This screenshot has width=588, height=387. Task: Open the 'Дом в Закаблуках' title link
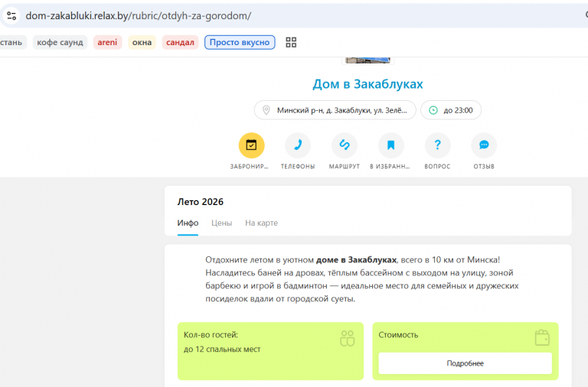367,84
